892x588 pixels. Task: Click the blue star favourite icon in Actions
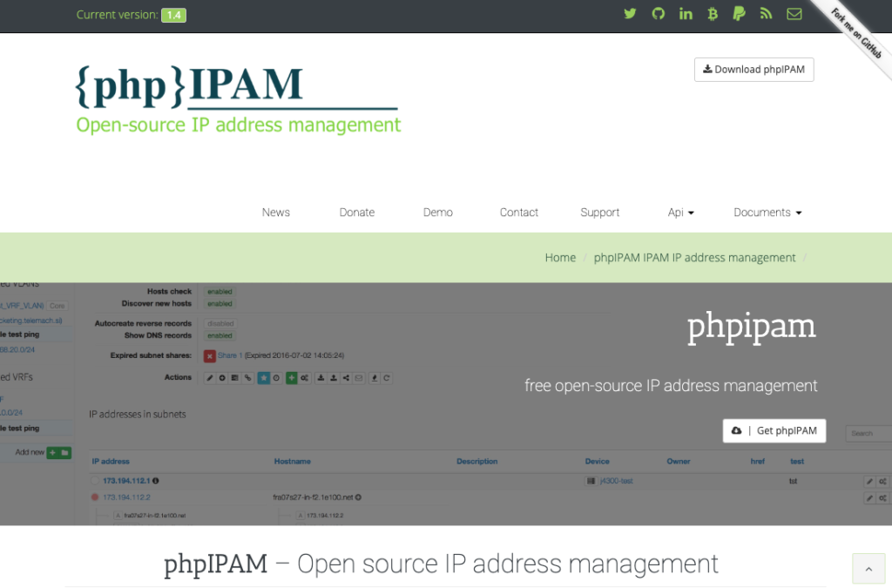(x=263, y=377)
